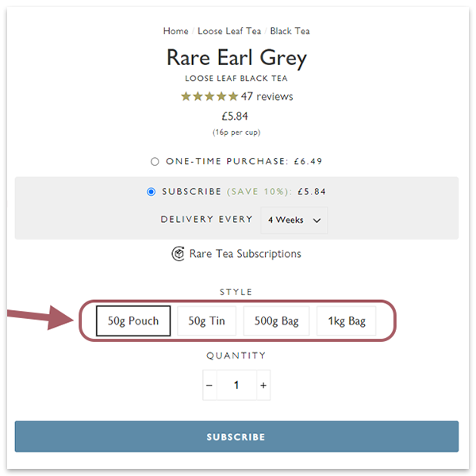
Task: Increase quantity with the plus icon
Action: click(x=263, y=386)
